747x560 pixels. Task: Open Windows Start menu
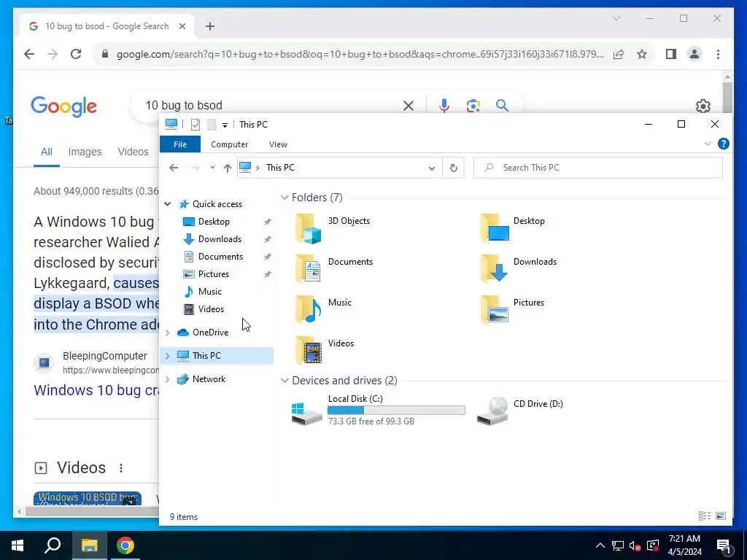pyautogui.click(x=18, y=545)
